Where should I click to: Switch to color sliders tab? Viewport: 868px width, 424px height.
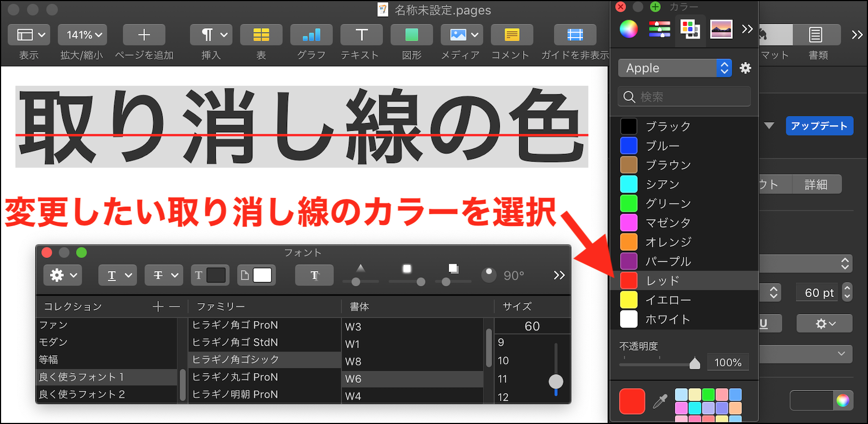pyautogui.click(x=659, y=29)
